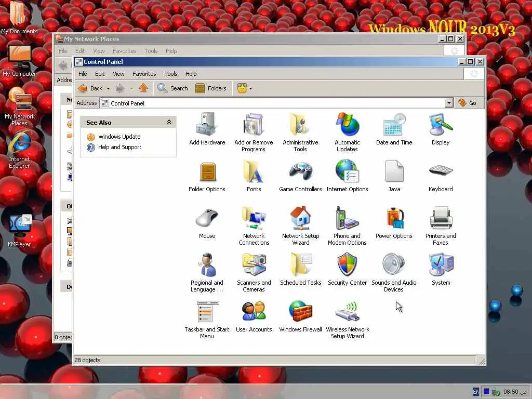Open Network Connections
This screenshot has height=399, width=532.
pyautogui.click(x=254, y=225)
